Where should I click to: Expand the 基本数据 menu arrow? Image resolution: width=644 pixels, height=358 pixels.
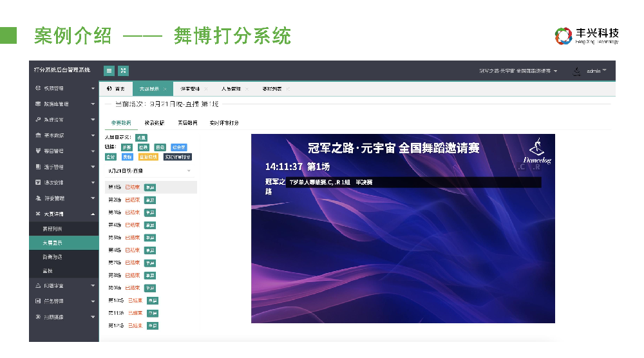click(93, 135)
